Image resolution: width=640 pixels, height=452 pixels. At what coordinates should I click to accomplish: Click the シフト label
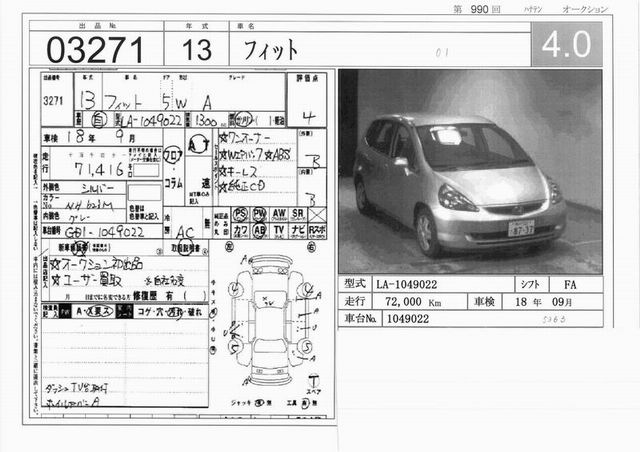530,284
